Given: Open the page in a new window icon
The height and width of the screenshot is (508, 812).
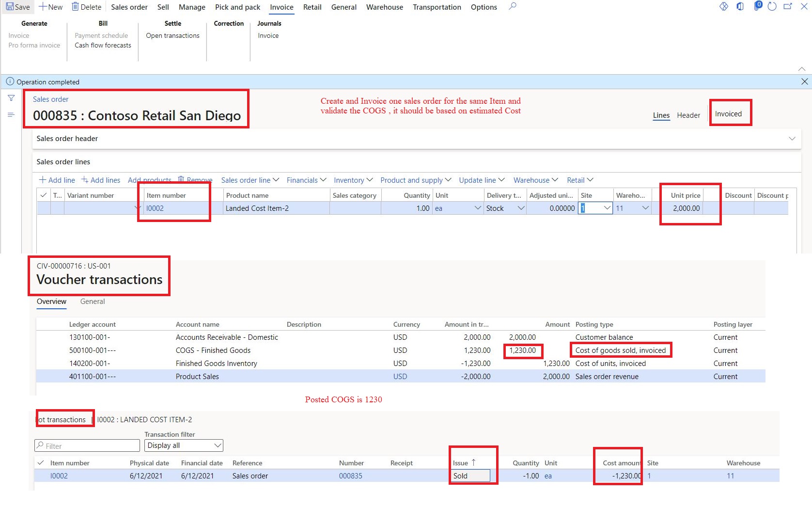Looking at the screenshot, I should [788, 6].
